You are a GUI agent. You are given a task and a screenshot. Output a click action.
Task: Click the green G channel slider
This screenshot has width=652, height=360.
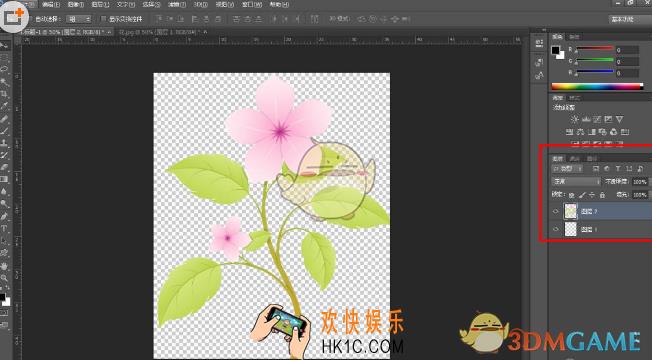coord(595,61)
